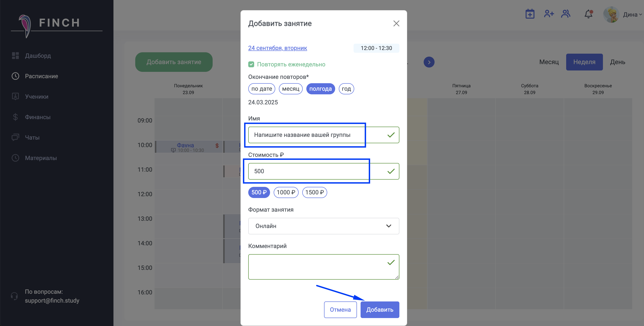Switch to Месяц view tab

[x=549, y=62]
